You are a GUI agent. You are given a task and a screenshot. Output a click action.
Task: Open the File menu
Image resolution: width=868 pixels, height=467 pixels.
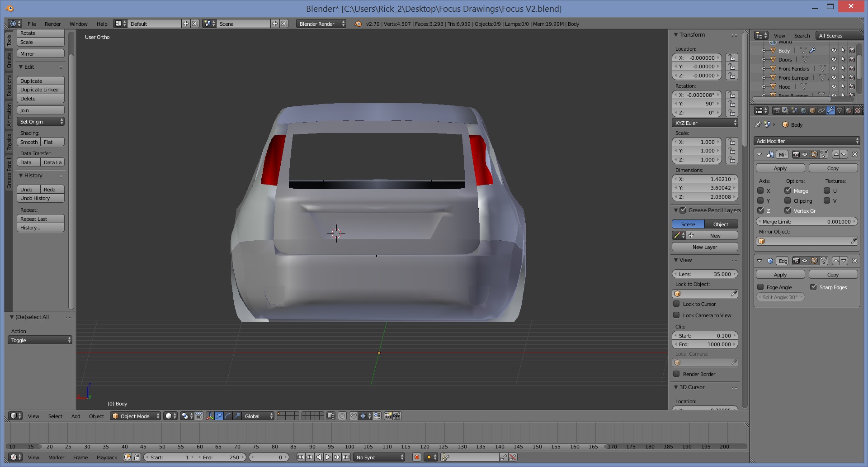[32, 24]
